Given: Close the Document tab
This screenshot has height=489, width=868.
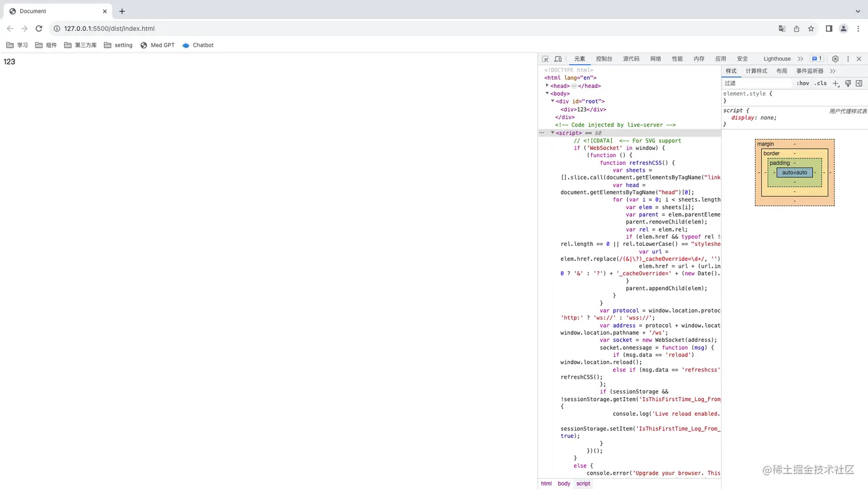Looking at the screenshot, I should (105, 11).
